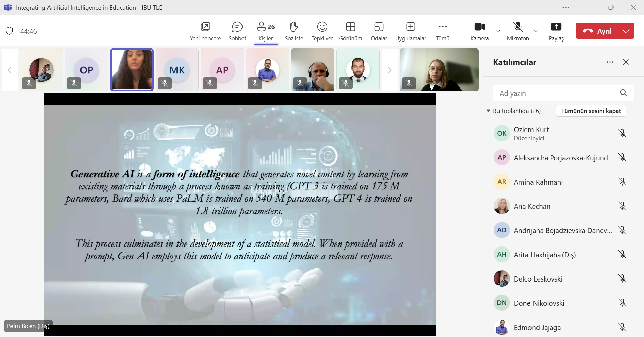Click Edmond Jajaga's muted mic icon
Screen dimensions: 644x337
[x=622, y=327]
